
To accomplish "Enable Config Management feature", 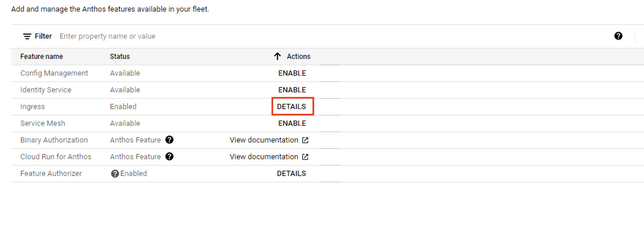I will click(292, 73).
